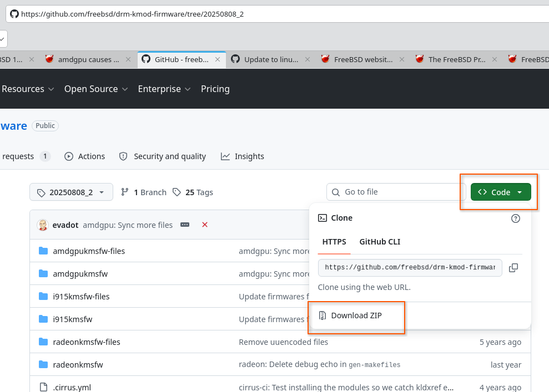The image size is (549, 392).
Task: Expand the Resources navigation menu
Action: (x=28, y=89)
